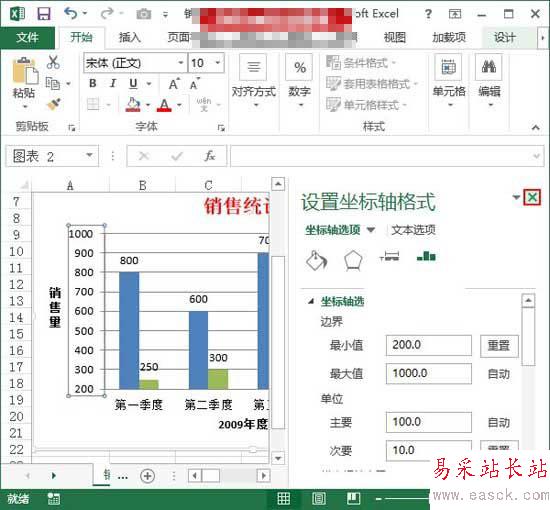Viewport: 550px width, 510px height.
Task: Open Effects pentagon icon
Action: tap(353, 261)
